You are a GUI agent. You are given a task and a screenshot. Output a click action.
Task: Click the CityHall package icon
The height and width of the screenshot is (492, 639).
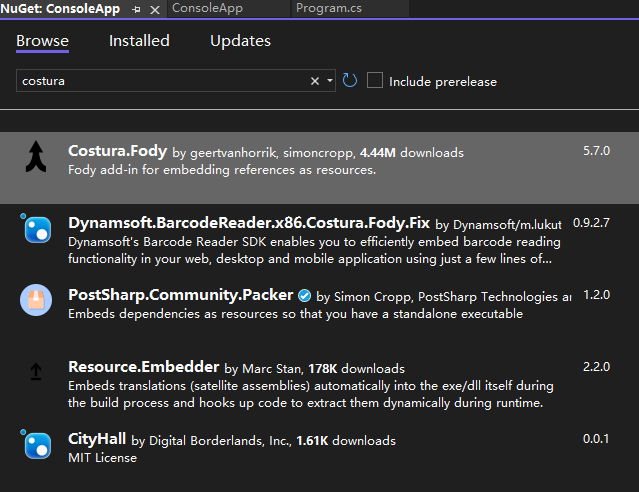click(37, 445)
